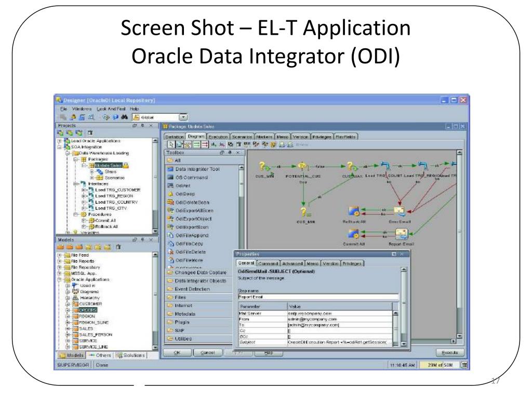Select the Data Integrator Tool entry
Image resolution: width=532 pixels, height=399 pixels.
click(x=197, y=169)
